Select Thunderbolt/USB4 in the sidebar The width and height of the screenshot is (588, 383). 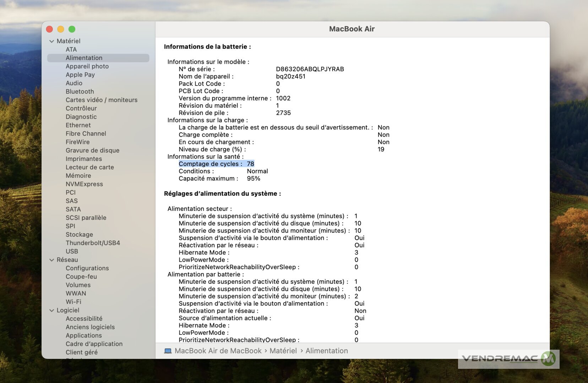pyautogui.click(x=93, y=243)
